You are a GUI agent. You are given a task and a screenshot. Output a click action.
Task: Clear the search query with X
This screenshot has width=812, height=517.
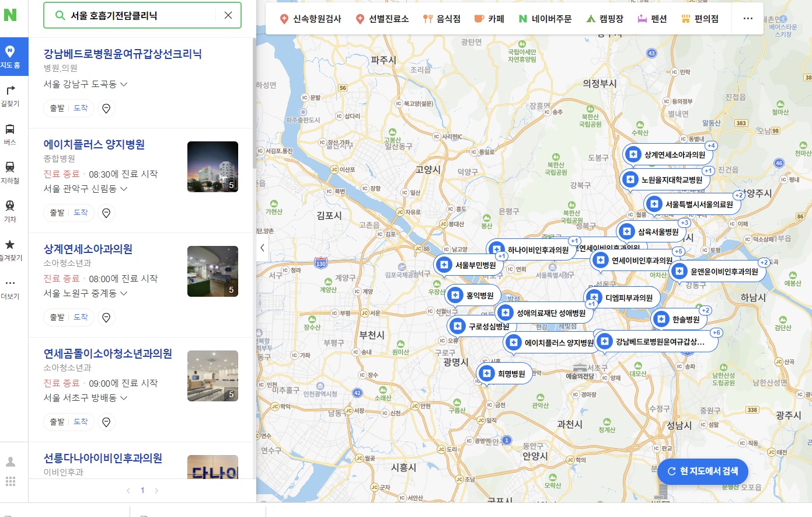click(x=228, y=15)
